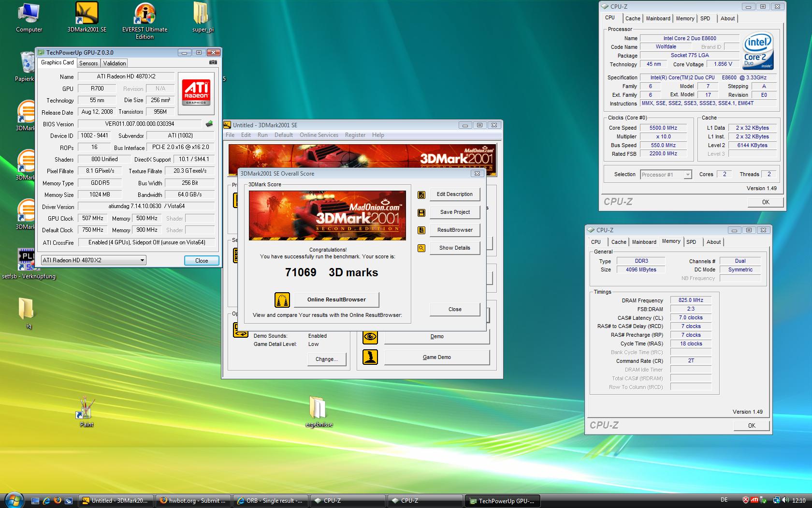Click the Game Demo button
Screen dimensions: 812x508
(x=437, y=358)
